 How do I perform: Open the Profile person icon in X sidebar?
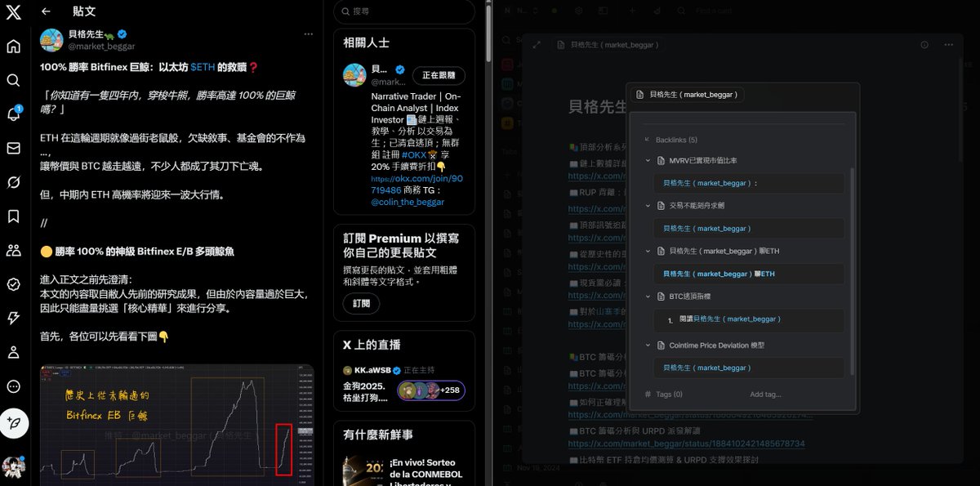13,352
